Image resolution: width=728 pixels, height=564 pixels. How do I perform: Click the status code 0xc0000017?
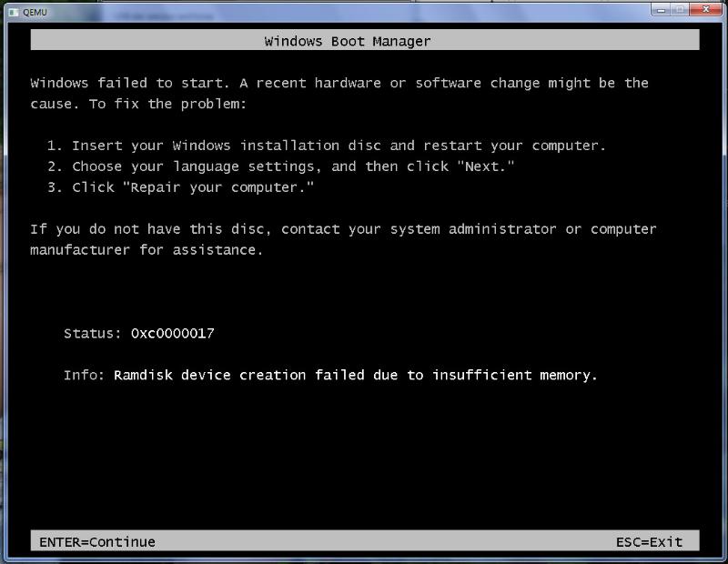click(x=172, y=333)
